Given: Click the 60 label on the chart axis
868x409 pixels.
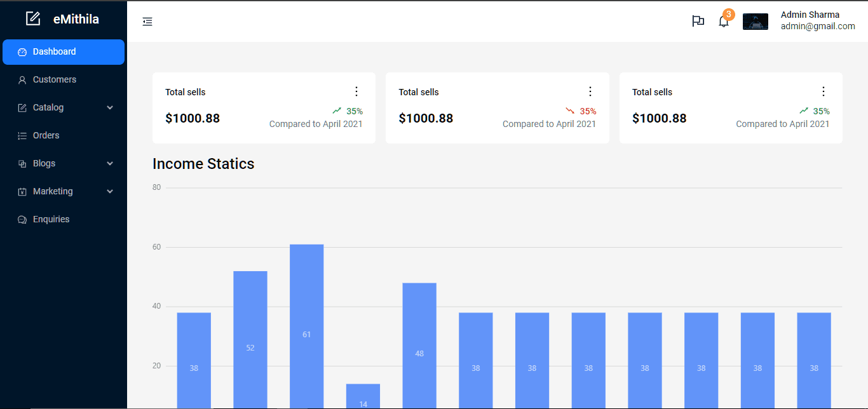Looking at the screenshot, I should click(157, 247).
